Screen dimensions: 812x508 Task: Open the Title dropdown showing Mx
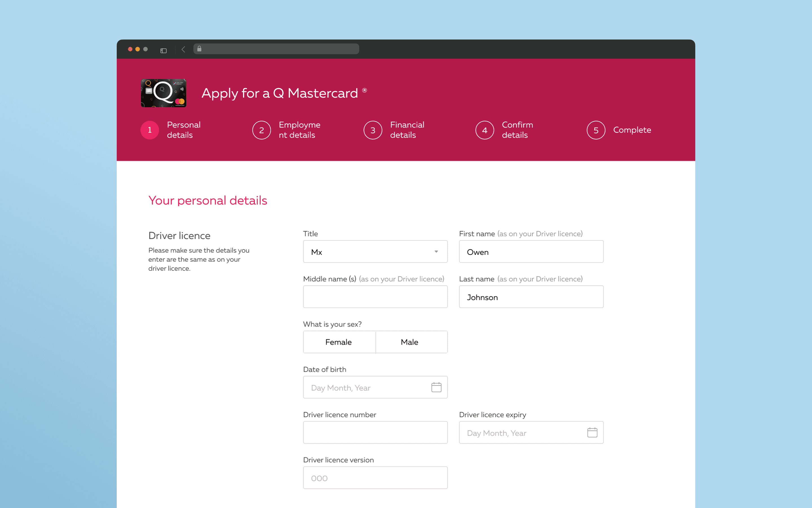tap(375, 251)
